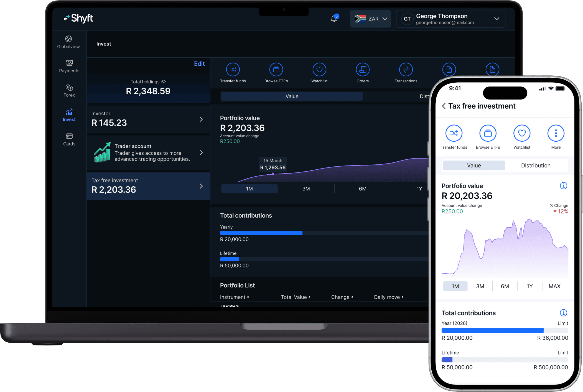Click the trader account chart graphic
This screenshot has height=392, width=583.
(102, 152)
